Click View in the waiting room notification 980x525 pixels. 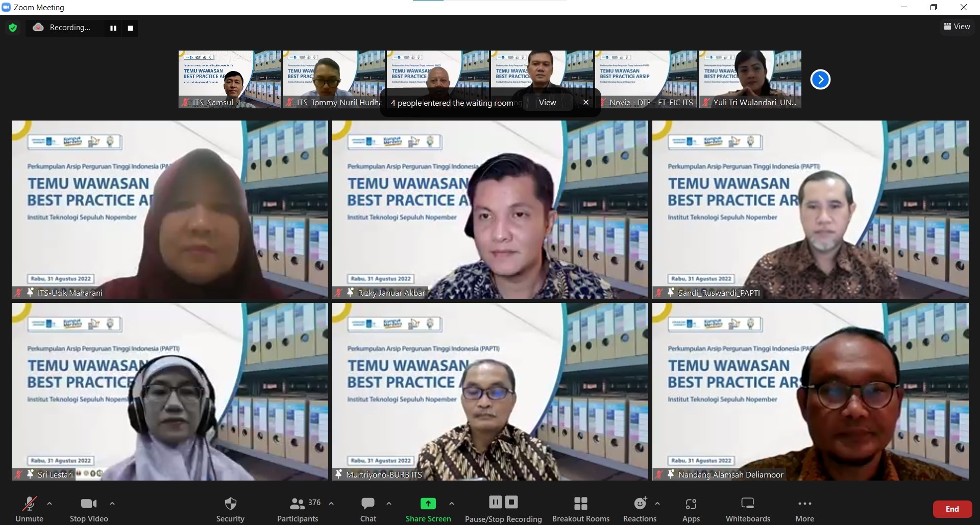[547, 103]
